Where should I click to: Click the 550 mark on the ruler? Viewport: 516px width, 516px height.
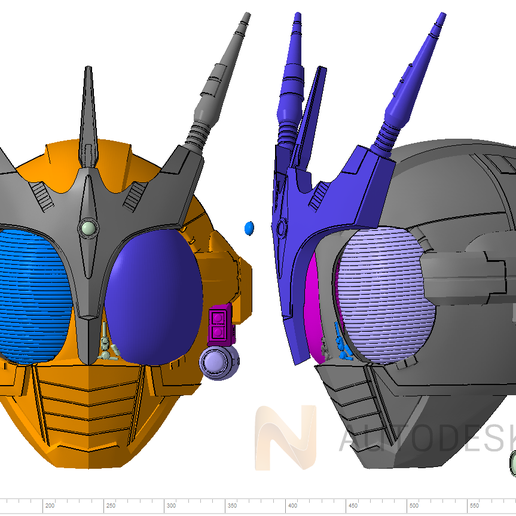(x=474, y=506)
